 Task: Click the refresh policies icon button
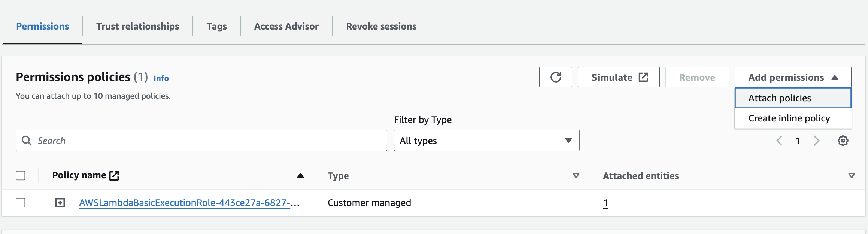click(555, 77)
